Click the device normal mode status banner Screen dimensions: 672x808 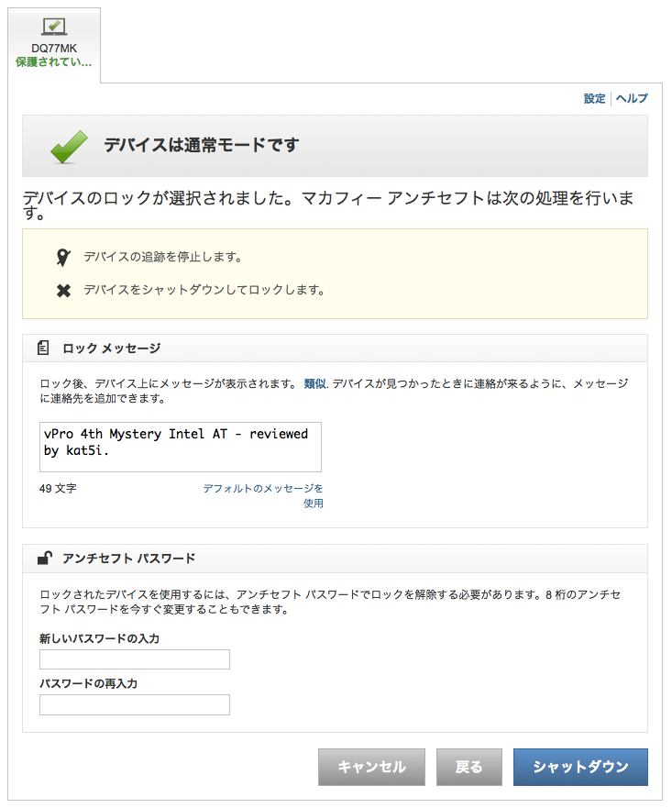[x=335, y=146]
